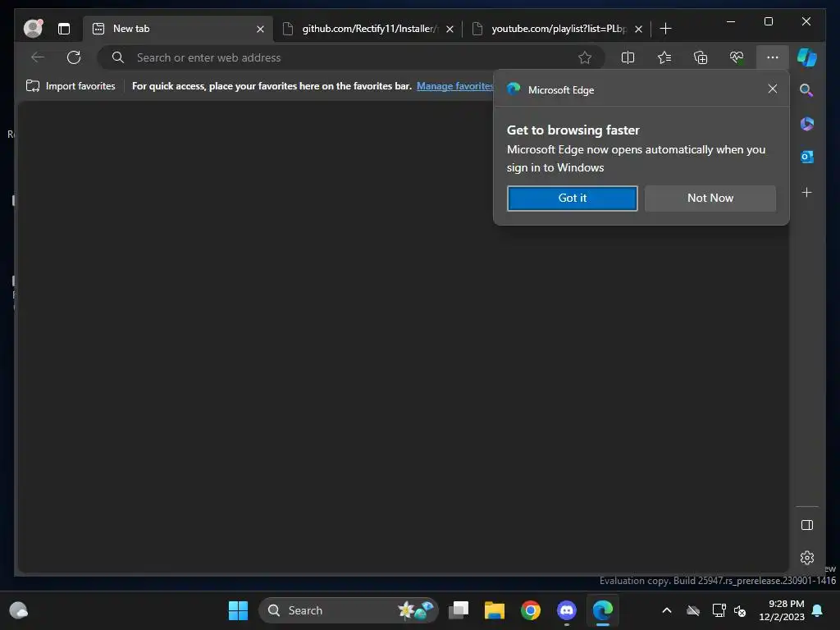Open Settings and more ellipsis menu
Screen dimensions: 840x630
[x=773, y=57]
